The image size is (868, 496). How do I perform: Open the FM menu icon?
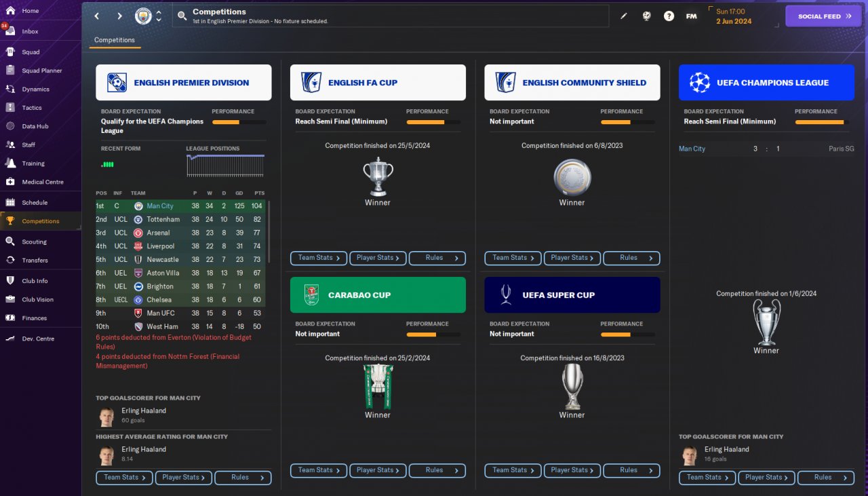[x=691, y=16]
